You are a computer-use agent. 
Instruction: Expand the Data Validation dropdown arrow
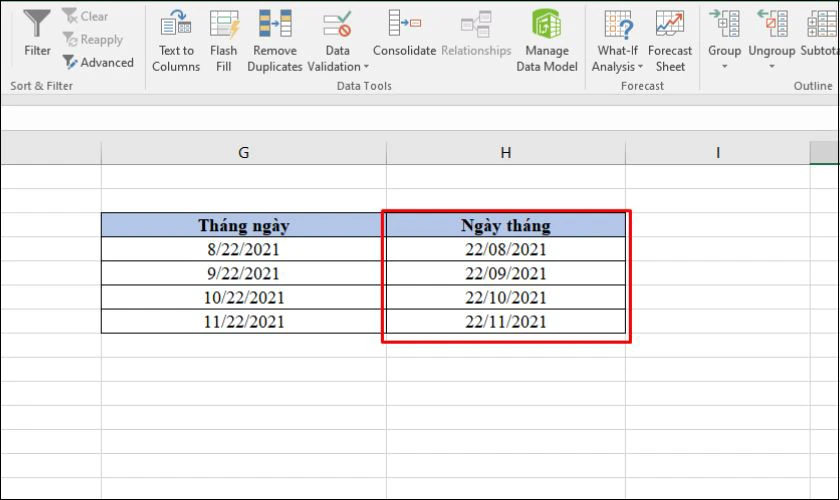pyautogui.click(x=366, y=67)
